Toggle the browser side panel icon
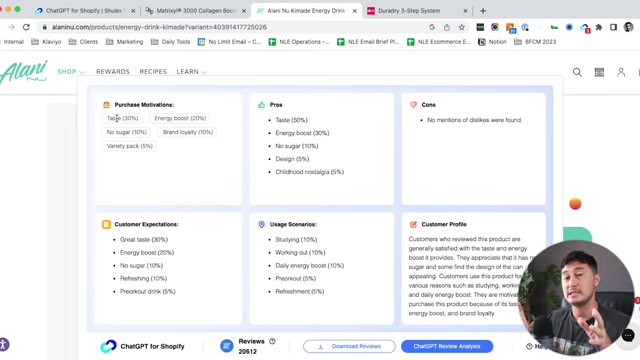This screenshot has height=360, width=640. click(x=613, y=27)
